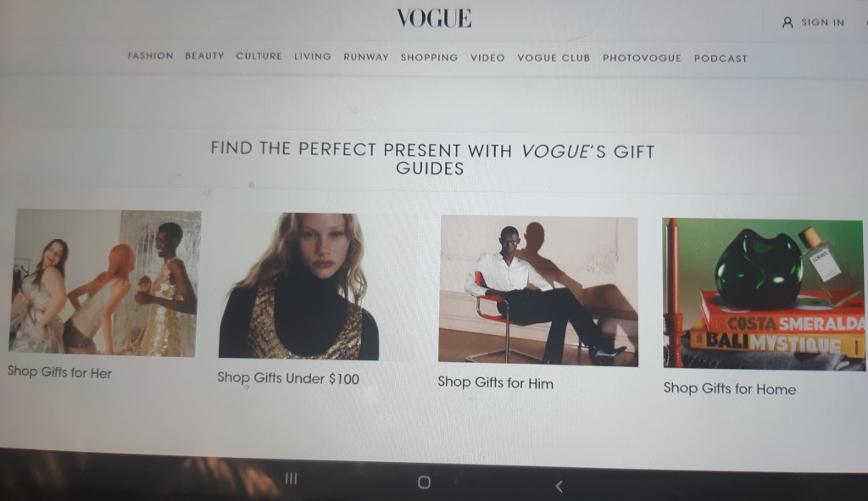
Task: Click the user profile icon beside Sign In
Action: click(787, 22)
